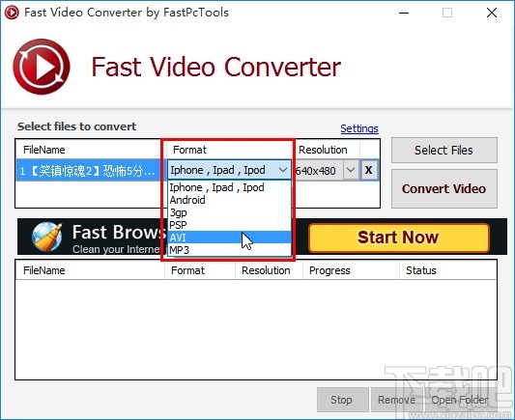The width and height of the screenshot is (515, 420).
Task: Click the Open Folder button
Action: click(460, 400)
